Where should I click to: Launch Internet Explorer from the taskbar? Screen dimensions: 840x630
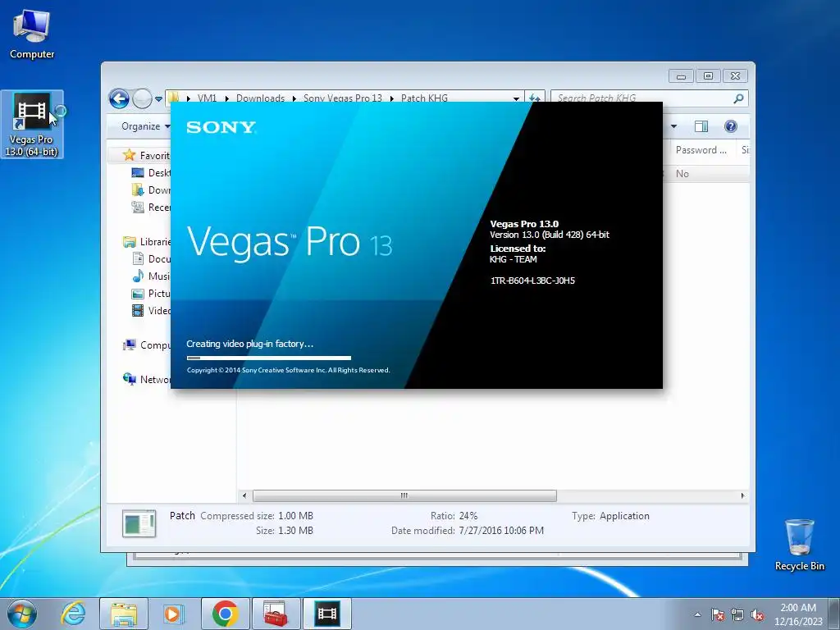pos(73,614)
